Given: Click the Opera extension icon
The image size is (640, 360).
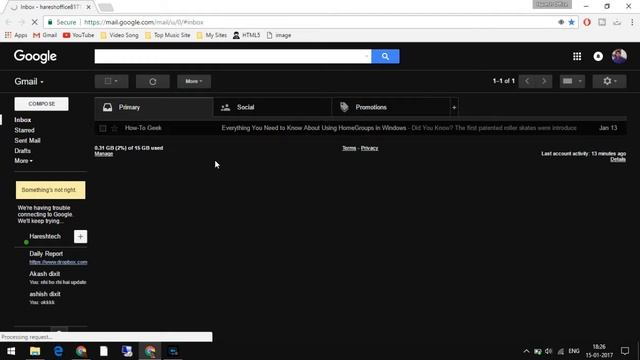Looking at the screenshot, I should pos(587,22).
